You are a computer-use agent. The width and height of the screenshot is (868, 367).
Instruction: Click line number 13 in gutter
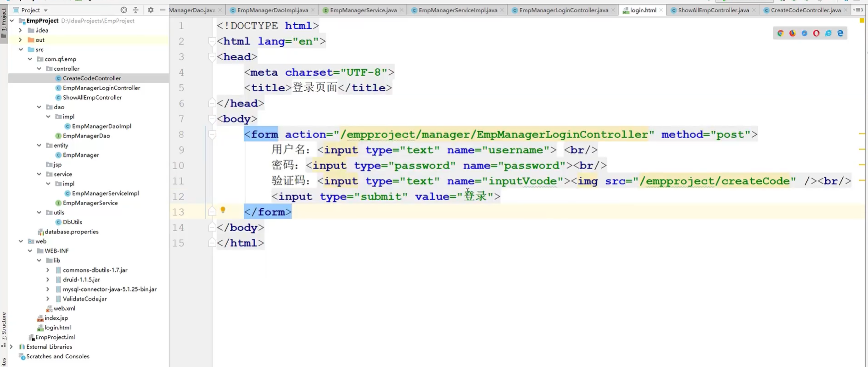pos(178,212)
